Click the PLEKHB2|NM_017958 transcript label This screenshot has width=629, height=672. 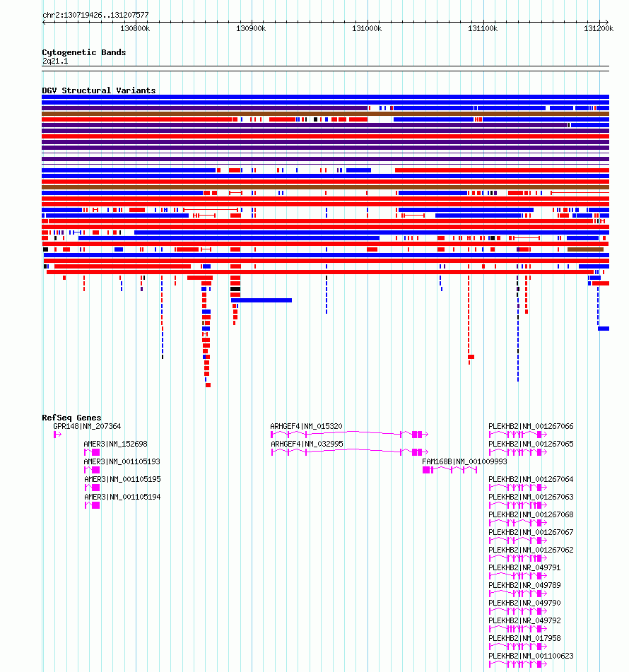(x=524, y=638)
